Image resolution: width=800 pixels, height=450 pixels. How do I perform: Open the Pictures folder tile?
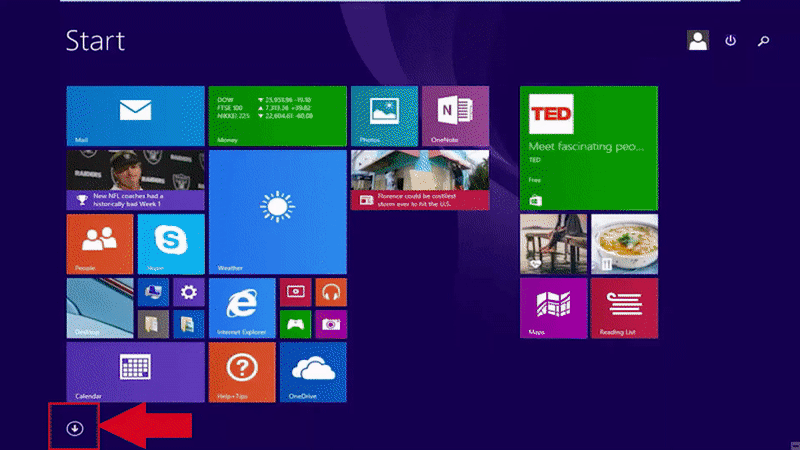(189, 324)
